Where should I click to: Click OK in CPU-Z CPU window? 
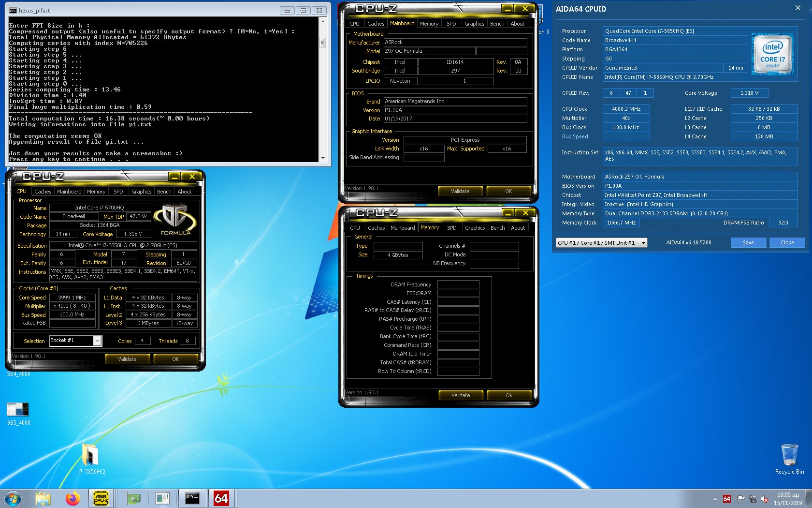pyautogui.click(x=175, y=359)
